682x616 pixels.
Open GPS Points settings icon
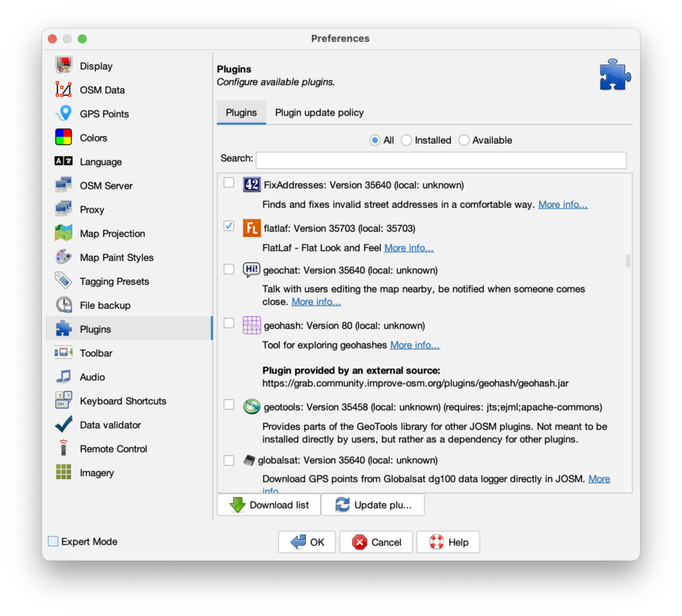(x=64, y=114)
